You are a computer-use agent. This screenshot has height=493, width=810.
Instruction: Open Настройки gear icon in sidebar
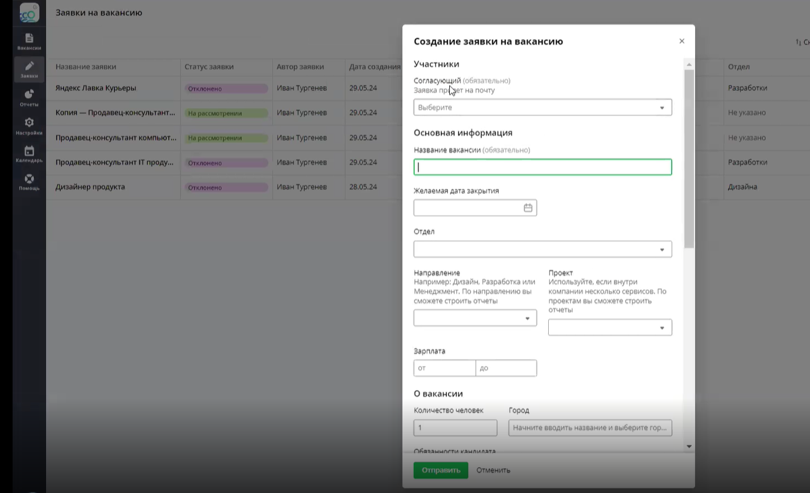coord(29,124)
